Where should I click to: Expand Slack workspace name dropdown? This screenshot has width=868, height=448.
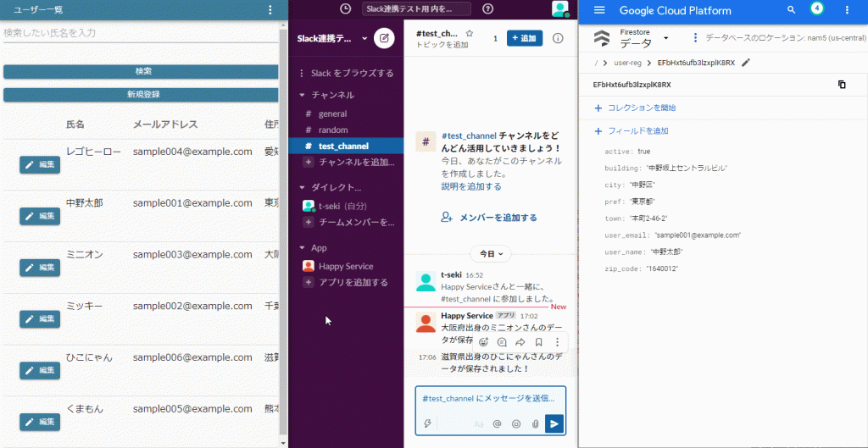click(364, 39)
